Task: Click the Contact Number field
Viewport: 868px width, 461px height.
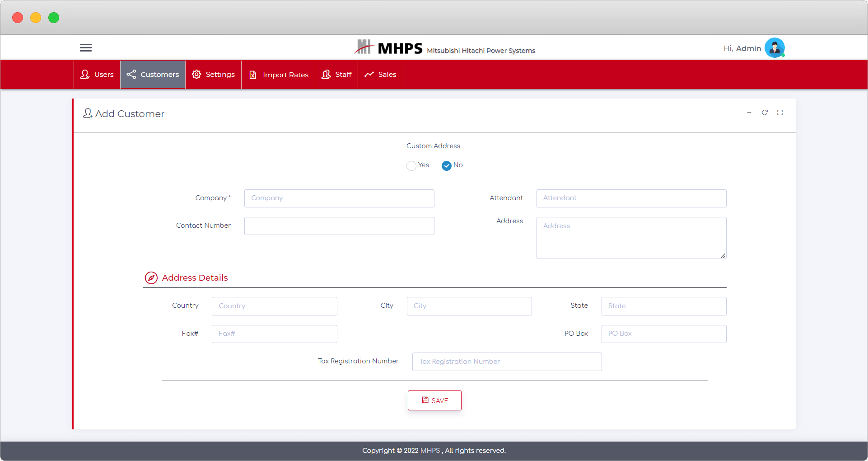Action: coord(339,226)
